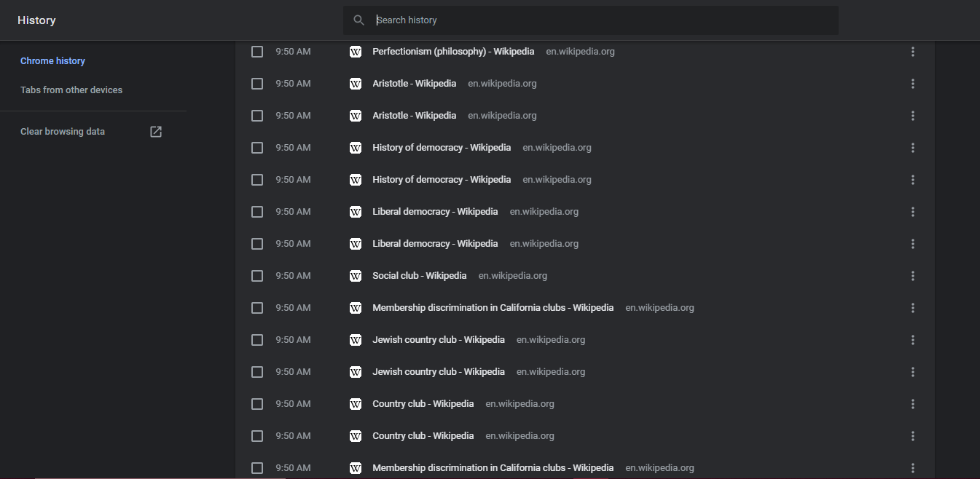Click favicon on lower Jewish country club row
The height and width of the screenshot is (479, 980).
[356, 372]
